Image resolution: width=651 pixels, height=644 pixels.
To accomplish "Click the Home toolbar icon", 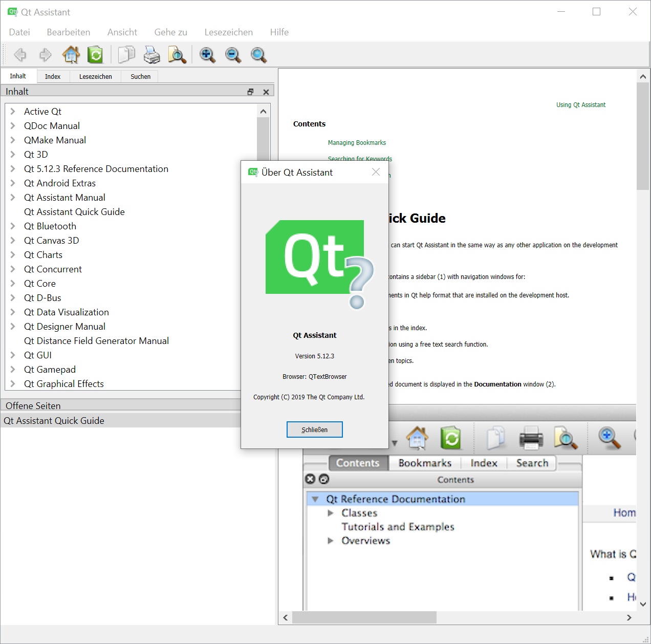I will click(x=71, y=55).
